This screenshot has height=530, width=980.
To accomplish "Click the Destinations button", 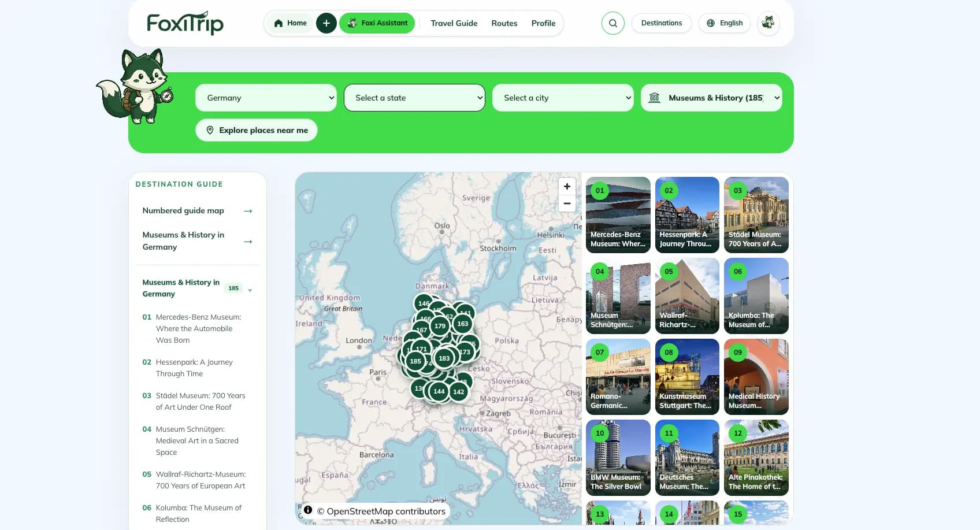I will click(x=662, y=23).
